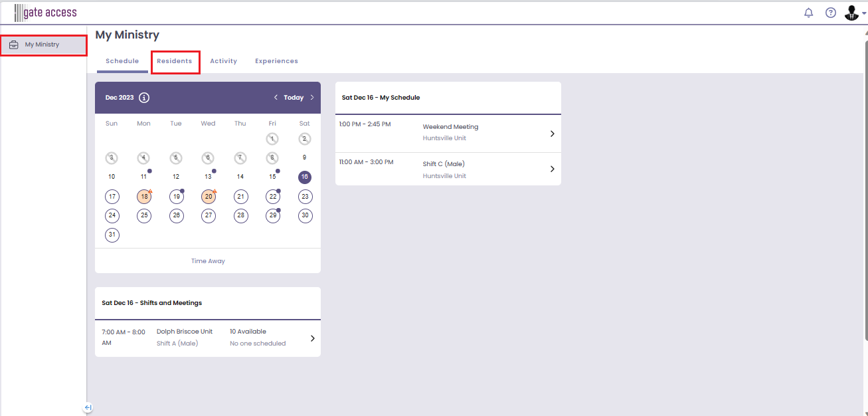Select December 31 on the calendar

coord(112,235)
